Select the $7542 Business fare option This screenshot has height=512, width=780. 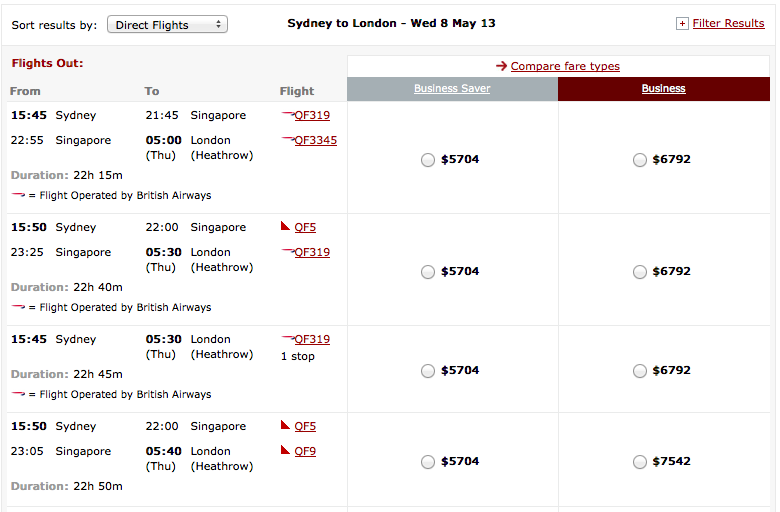click(640, 462)
